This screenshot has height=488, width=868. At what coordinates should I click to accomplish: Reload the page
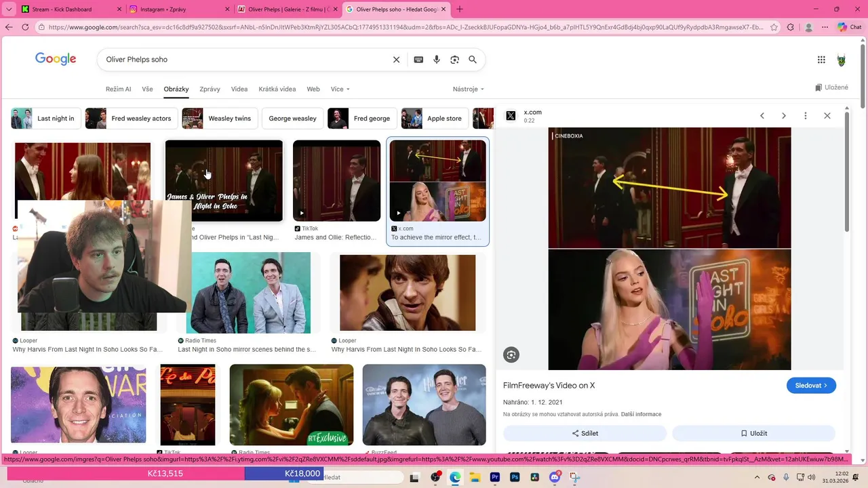[25, 27]
